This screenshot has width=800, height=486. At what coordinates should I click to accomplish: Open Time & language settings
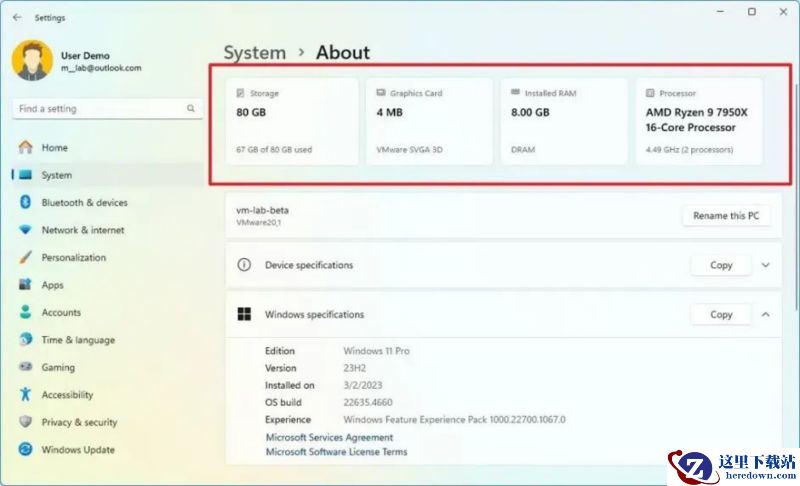(108, 340)
